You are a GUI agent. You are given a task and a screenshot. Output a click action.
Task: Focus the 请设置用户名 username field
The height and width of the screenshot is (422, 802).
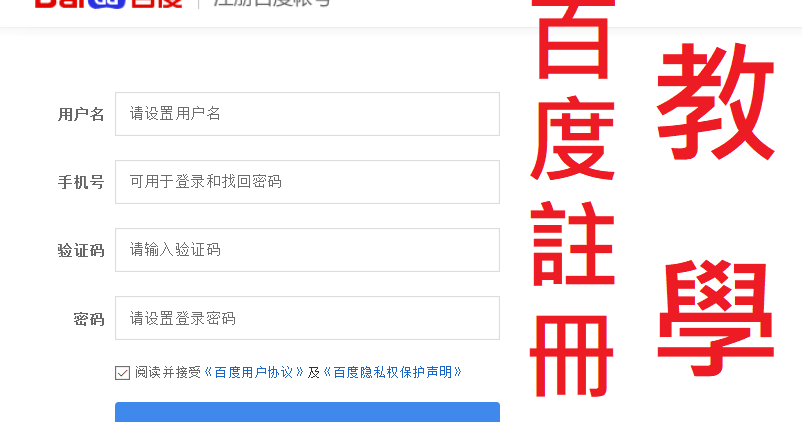[x=307, y=114]
